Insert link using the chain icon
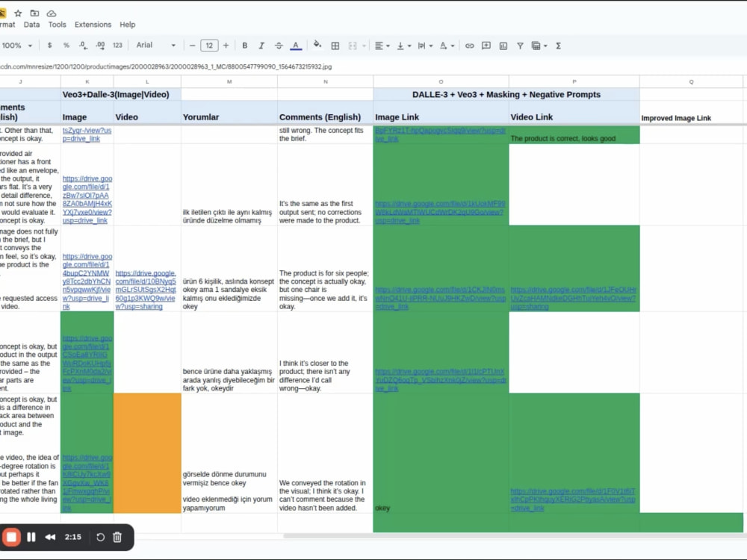Viewport: 747px width, 560px height. point(469,46)
